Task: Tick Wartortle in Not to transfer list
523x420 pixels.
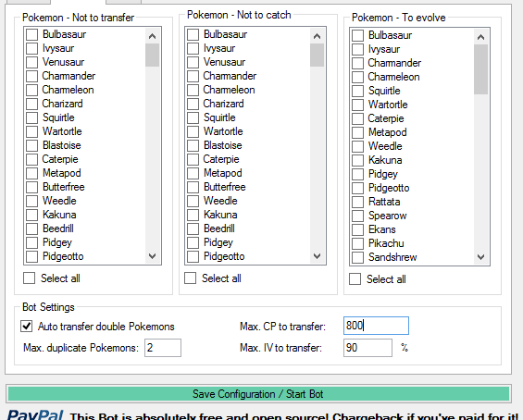Action: point(32,131)
